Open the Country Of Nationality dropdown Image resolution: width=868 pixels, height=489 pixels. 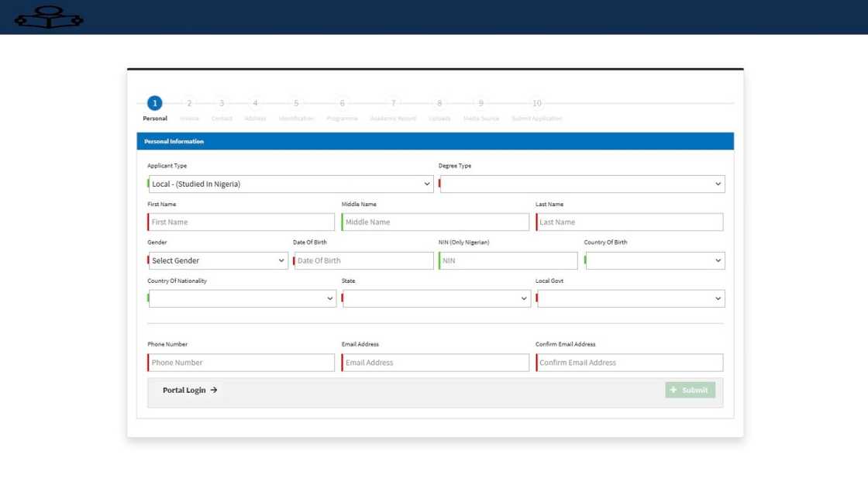point(243,299)
